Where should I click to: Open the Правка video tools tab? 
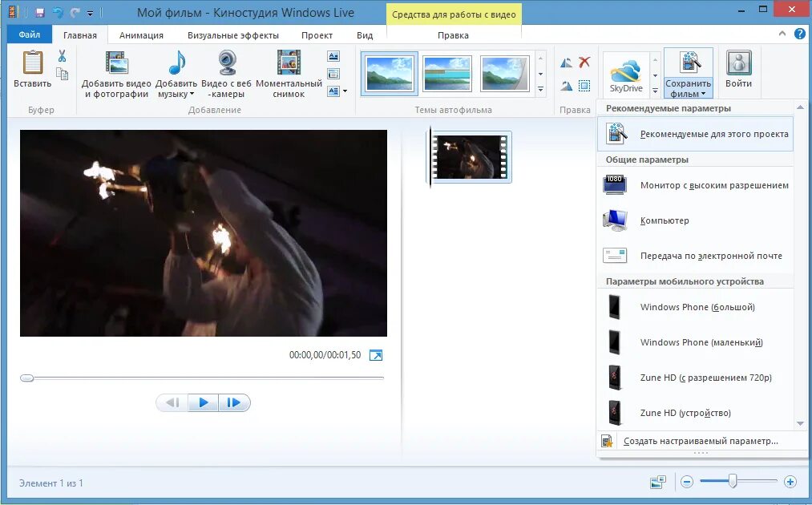(453, 35)
